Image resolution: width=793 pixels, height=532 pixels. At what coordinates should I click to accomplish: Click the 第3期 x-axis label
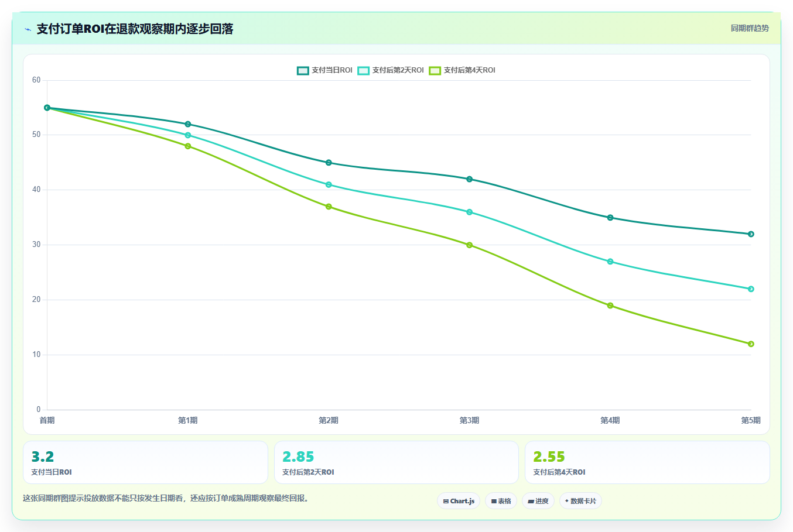(470, 420)
